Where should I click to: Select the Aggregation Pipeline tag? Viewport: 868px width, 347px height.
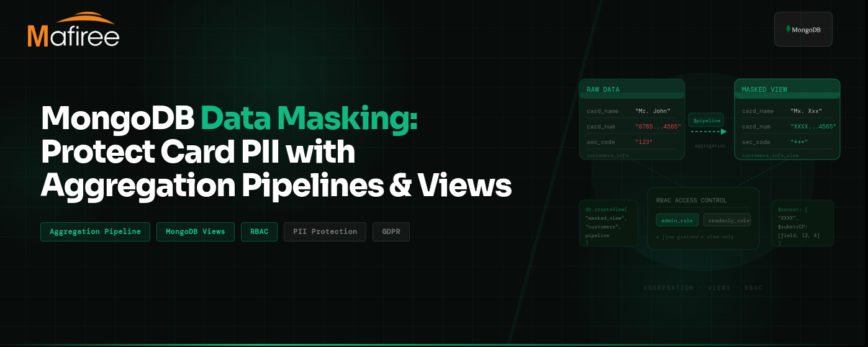coord(95,232)
